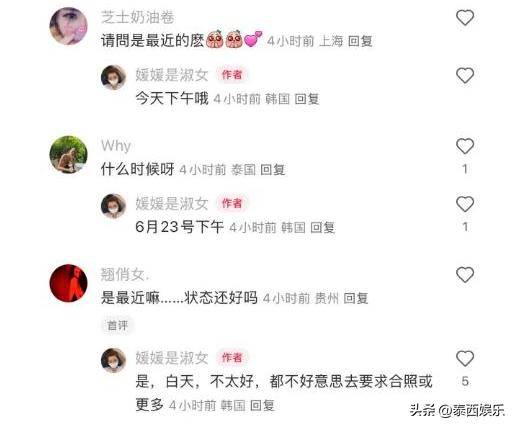The image size is (517, 429).
Task: Like the comment by 芝士奶油卷
Action: [465, 18]
